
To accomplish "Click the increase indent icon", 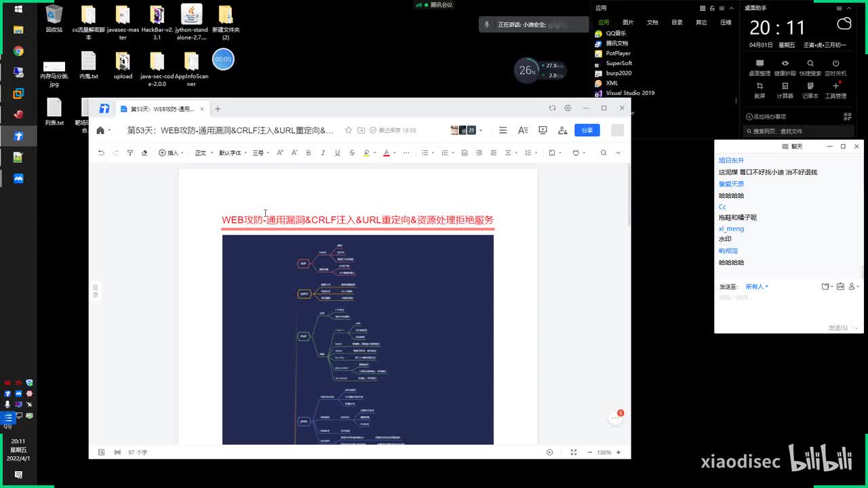I will tap(493, 153).
